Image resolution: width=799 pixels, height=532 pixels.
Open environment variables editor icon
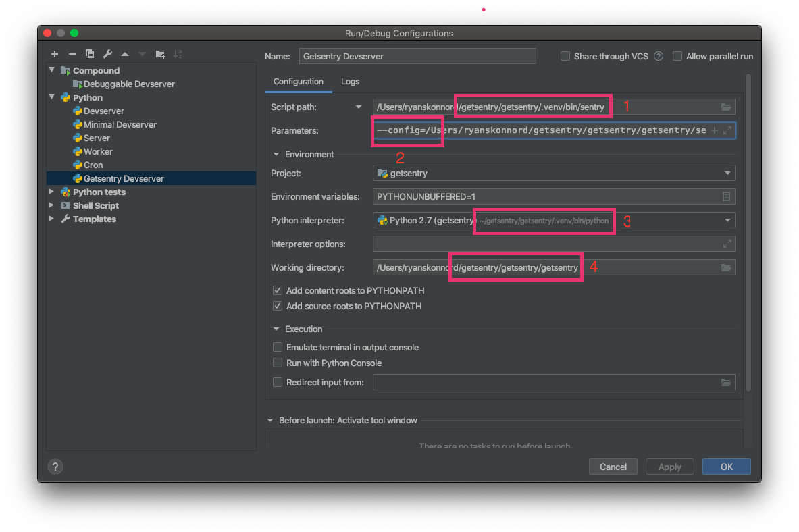pyautogui.click(x=726, y=196)
